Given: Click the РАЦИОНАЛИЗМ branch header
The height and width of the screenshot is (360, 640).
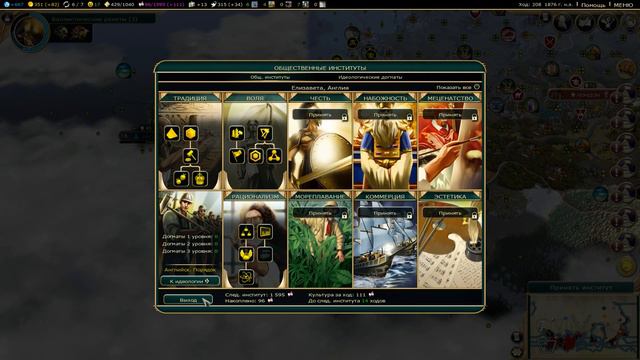Looking at the screenshot, I should pyautogui.click(x=255, y=196).
